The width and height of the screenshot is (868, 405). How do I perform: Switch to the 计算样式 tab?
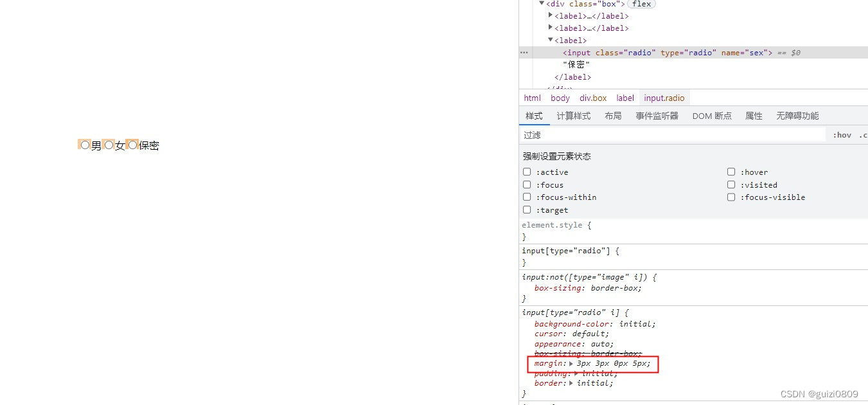coord(573,116)
